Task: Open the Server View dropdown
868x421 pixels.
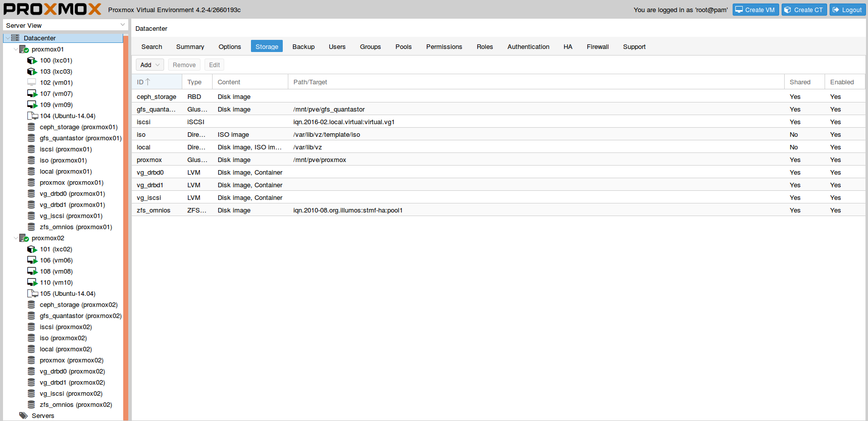Action: [122, 25]
